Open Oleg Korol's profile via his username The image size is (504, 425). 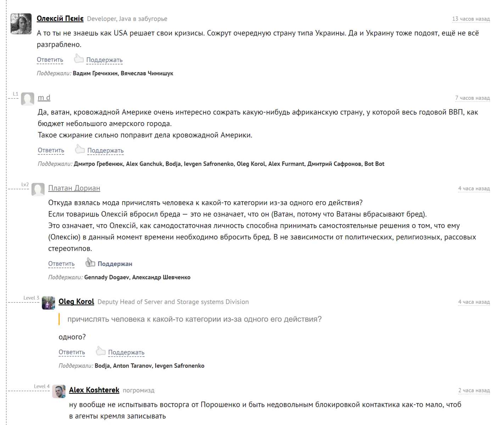click(76, 301)
